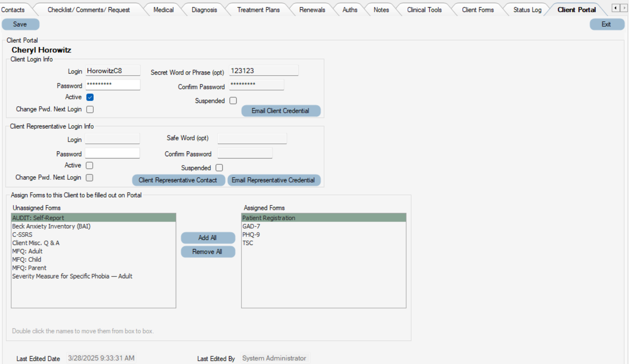This screenshot has height=364, width=629.
Task: Disable Active on client login
Action: (x=90, y=97)
